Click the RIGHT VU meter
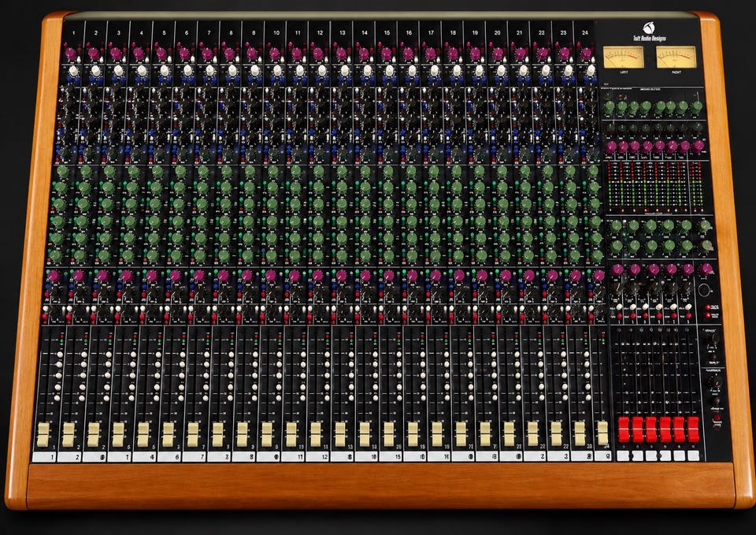This screenshot has height=535, width=756. point(676,58)
